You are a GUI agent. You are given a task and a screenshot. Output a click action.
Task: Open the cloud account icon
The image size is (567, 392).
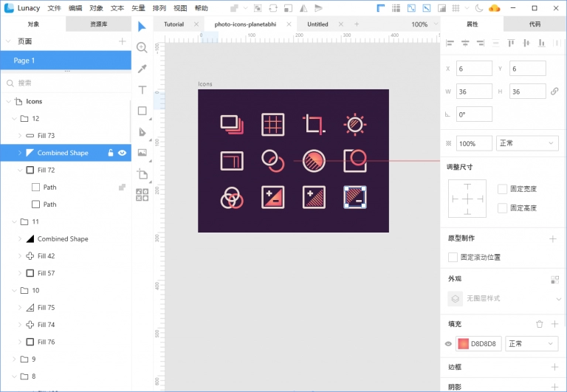coord(494,8)
